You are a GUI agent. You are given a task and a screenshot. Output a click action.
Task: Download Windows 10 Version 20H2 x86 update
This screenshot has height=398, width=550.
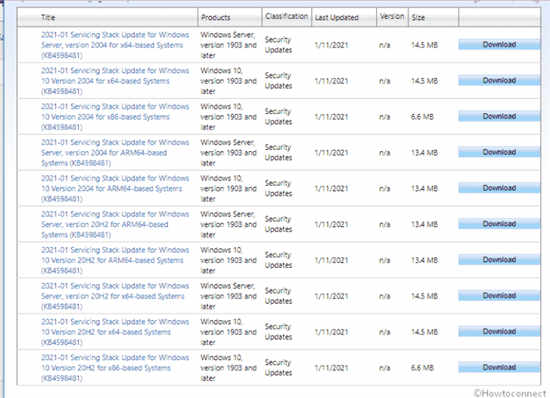(499, 367)
